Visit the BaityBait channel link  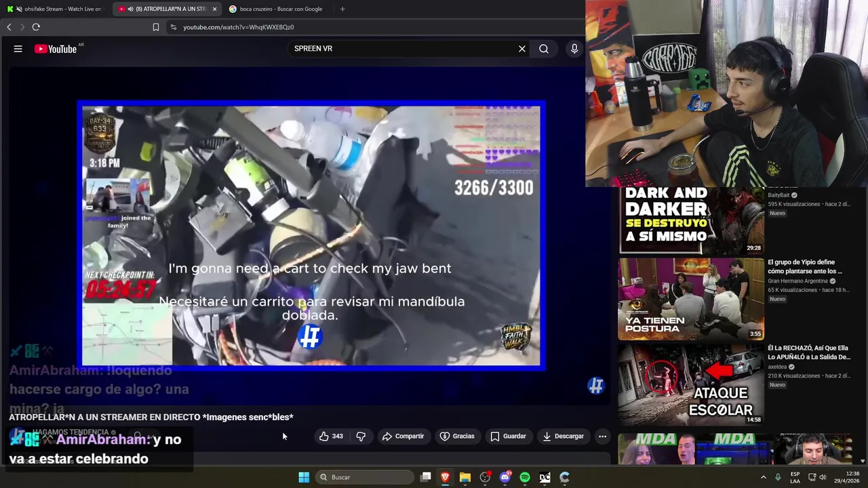778,195
